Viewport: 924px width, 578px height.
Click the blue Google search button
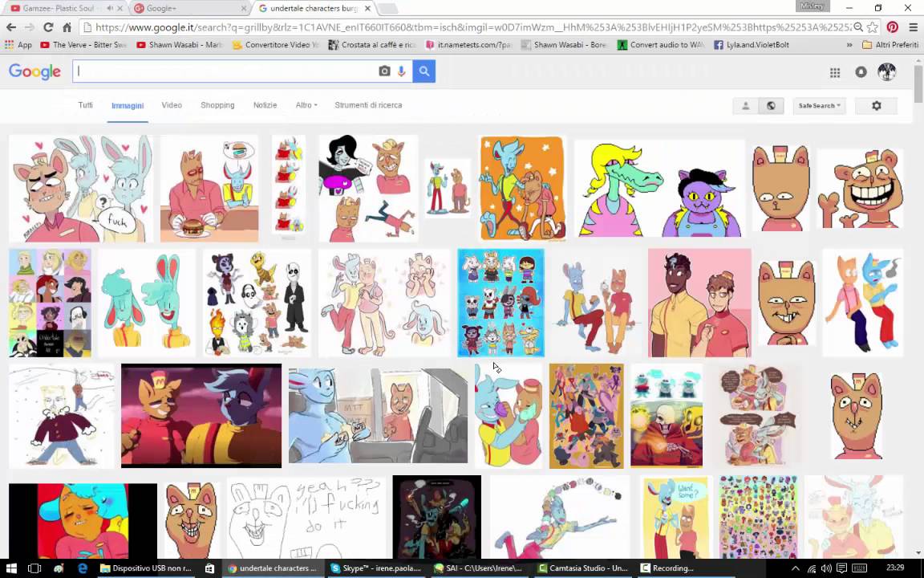(423, 71)
